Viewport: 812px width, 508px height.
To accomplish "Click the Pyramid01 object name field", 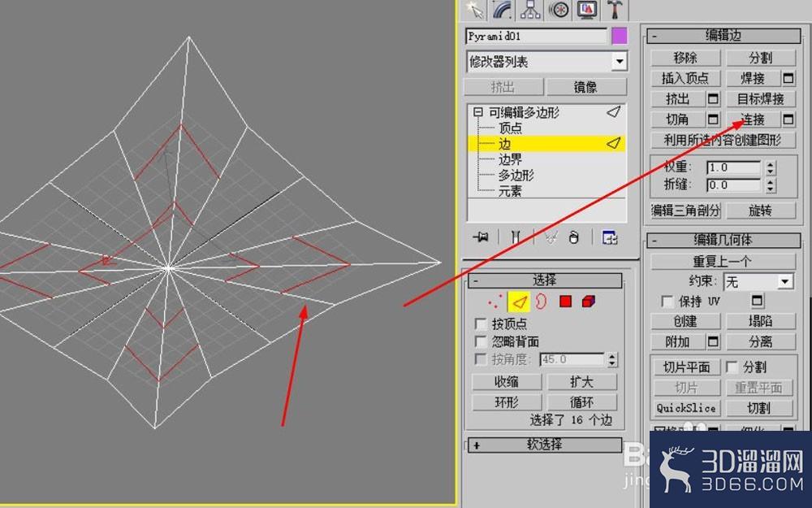I will pyautogui.click(x=536, y=37).
